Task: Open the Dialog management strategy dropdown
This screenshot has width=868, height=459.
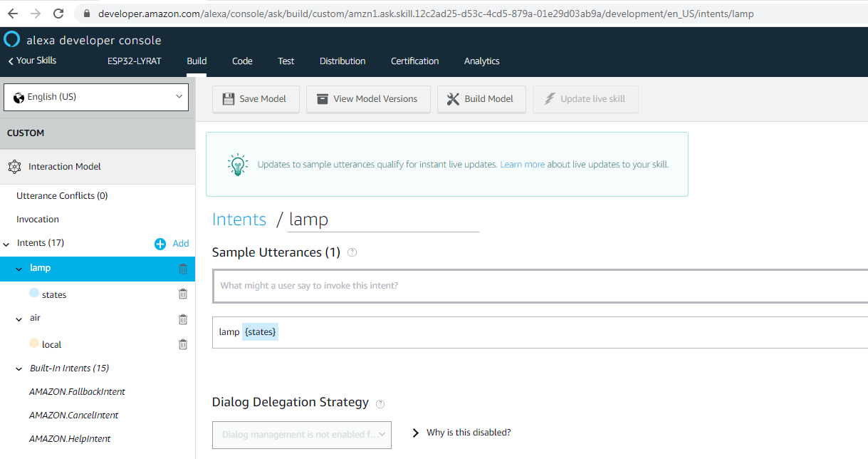Action: coord(302,434)
